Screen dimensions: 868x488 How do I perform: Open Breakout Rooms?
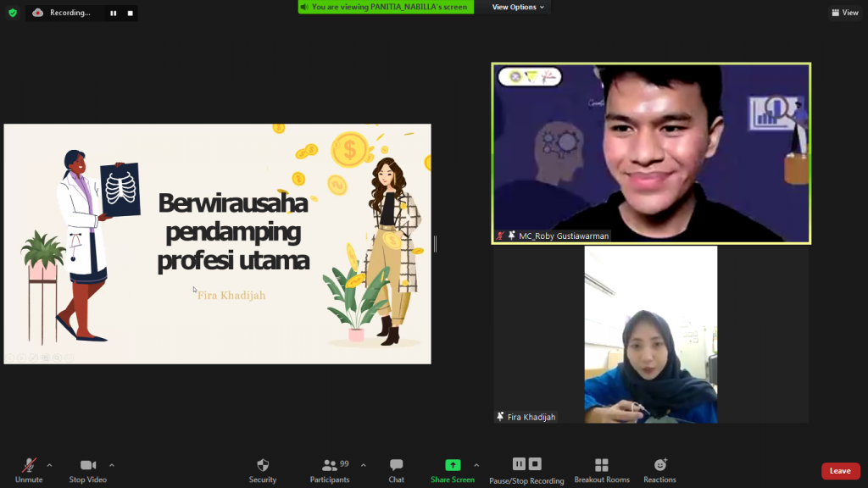(x=602, y=465)
